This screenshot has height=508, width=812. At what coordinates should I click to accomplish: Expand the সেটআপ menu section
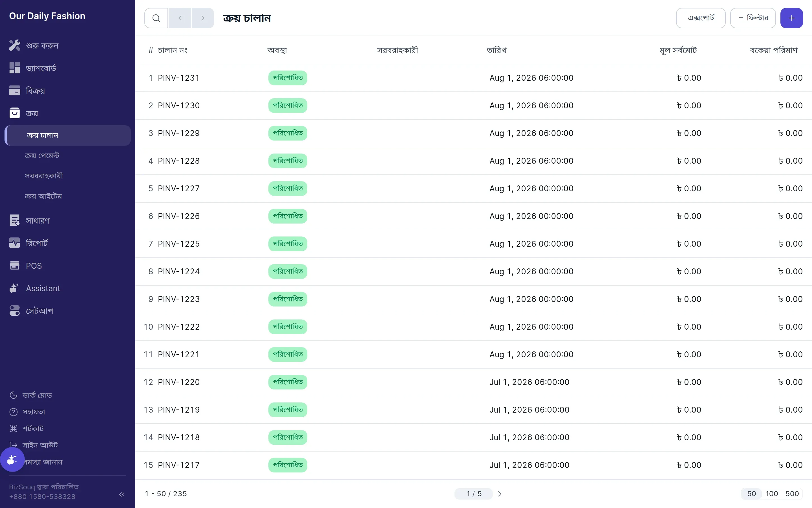[67, 311]
